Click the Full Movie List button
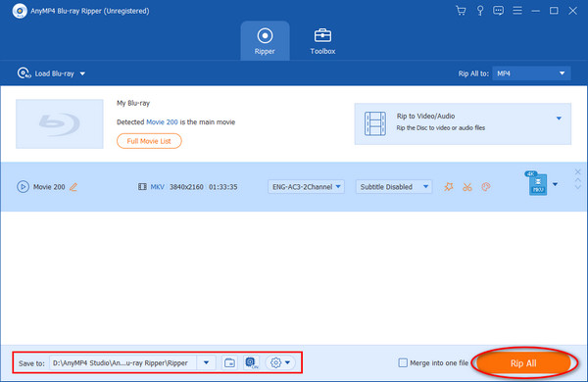588x382 pixels. coord(149,141)
